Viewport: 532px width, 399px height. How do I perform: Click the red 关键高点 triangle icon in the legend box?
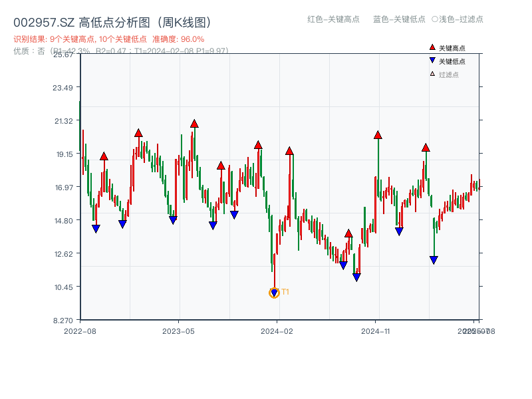(431, 48)
